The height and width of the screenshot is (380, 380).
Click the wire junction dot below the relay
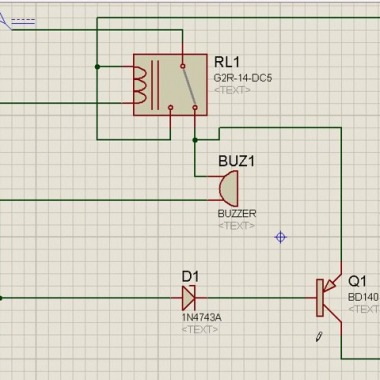[195, 140]
